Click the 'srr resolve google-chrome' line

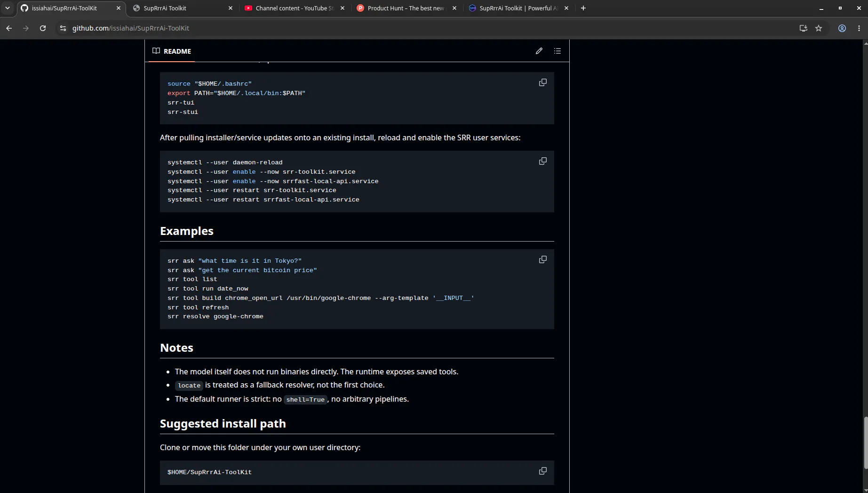215,316
